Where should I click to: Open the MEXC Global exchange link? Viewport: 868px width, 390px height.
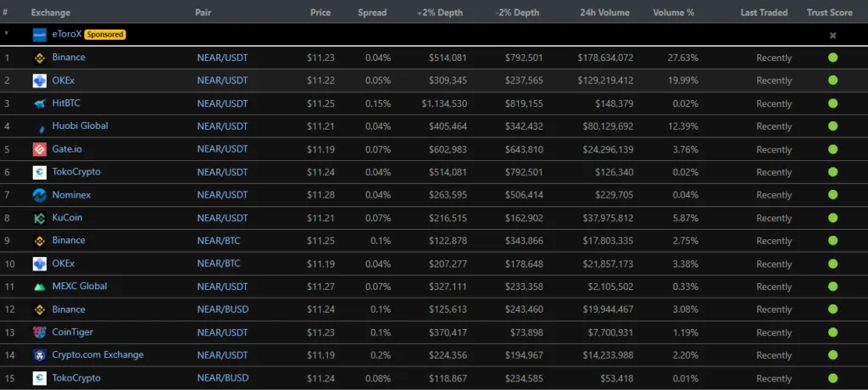(80, 287)
